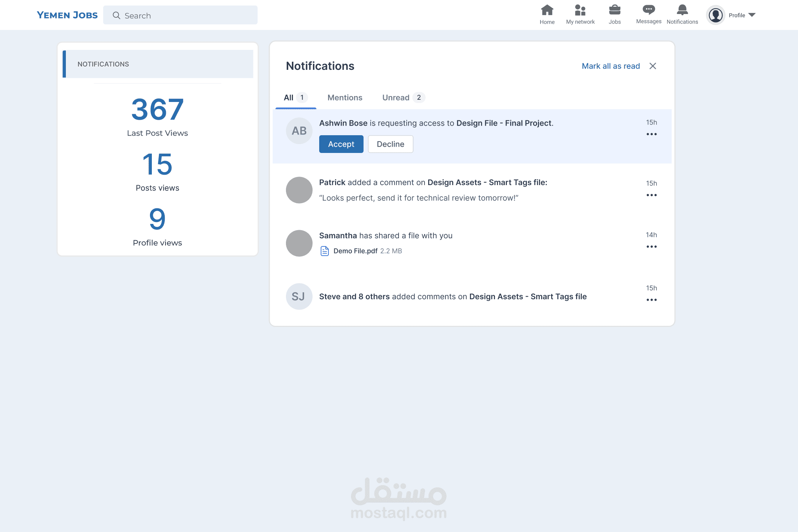Open three-dot menu on Patrick's comment
Viewport: 798px width, 532px height.
click(x=651, y=195)
